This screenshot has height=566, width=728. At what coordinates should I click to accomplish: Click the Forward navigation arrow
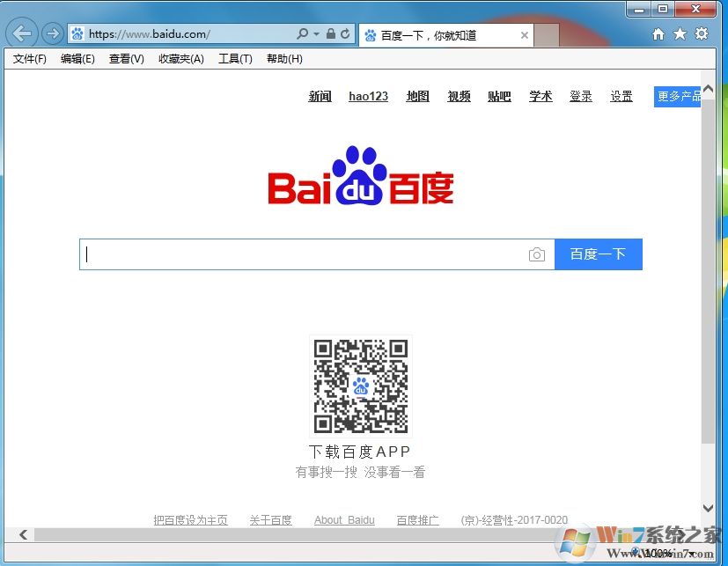tap(51, 33)
